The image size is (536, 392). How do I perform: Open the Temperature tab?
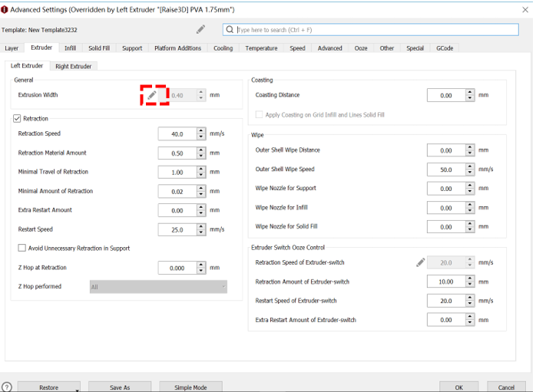[x=261, y=48]
